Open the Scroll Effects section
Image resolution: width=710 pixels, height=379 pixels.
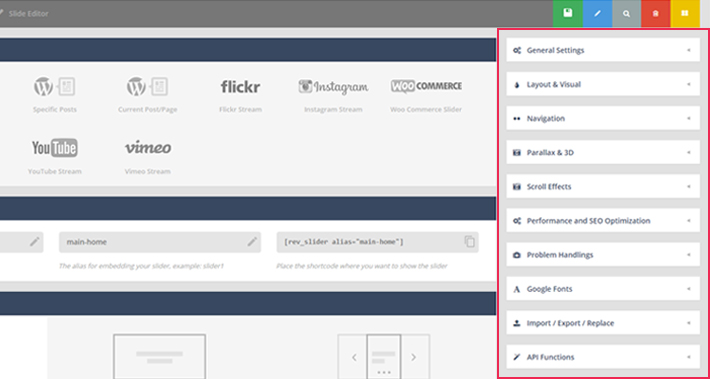pos(603,187)
